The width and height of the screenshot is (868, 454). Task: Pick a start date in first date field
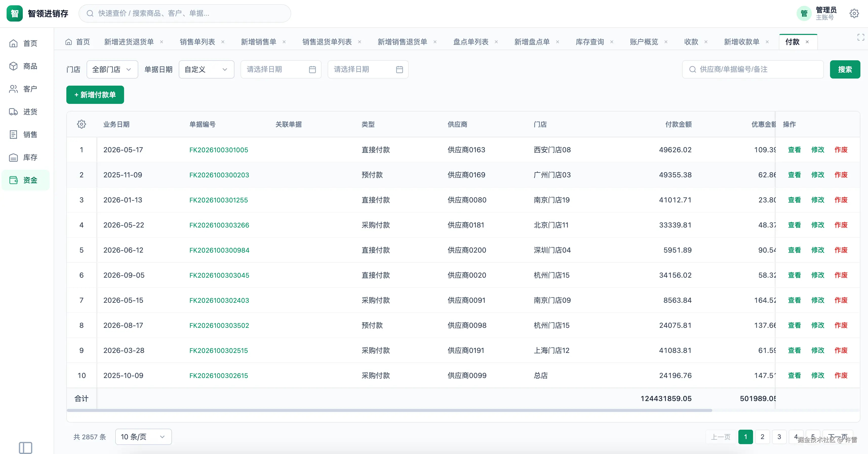(281, 69)
